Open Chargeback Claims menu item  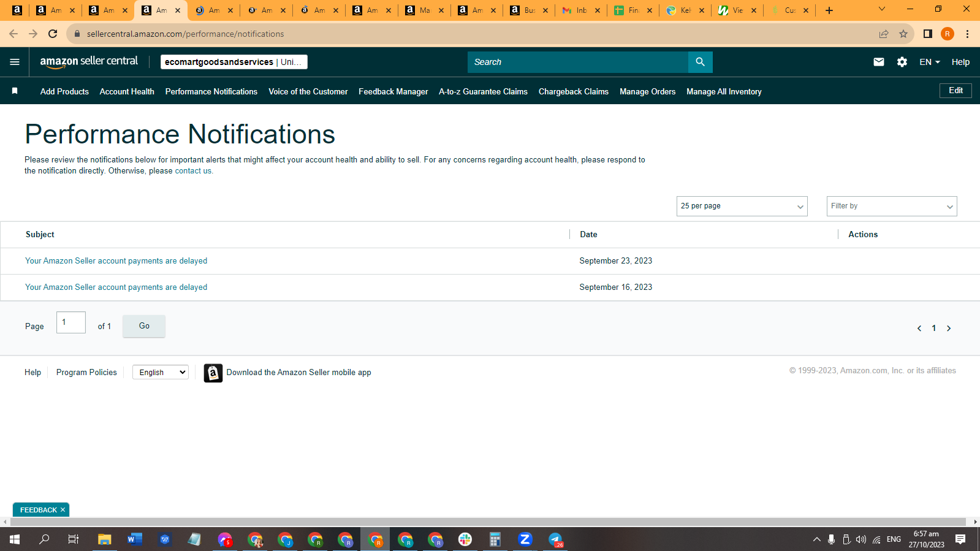[x=574, y=91]
